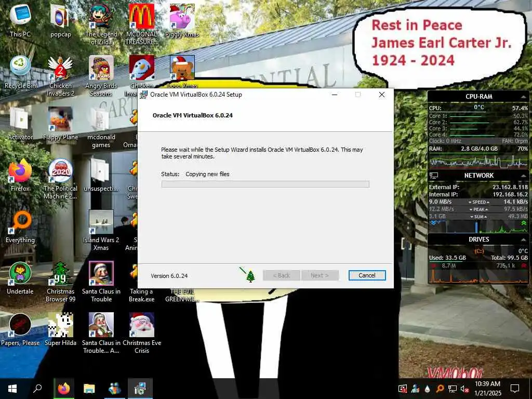This screenshot has width=532, height=399.
Task: Select the Piggly Xmas shortcut
Action: tap(182, 21)
